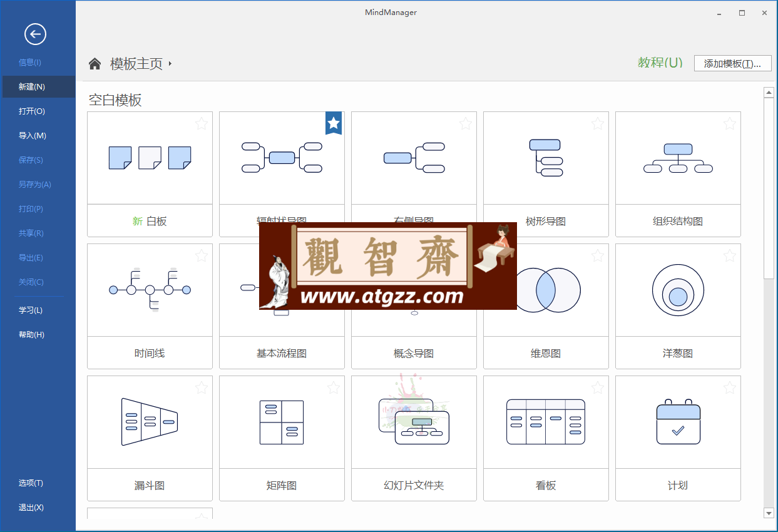Viewport: 778px width, 532px height.
Task: Select the 幻灯片文件夹 slide folder icon
Action: [414, 422]
